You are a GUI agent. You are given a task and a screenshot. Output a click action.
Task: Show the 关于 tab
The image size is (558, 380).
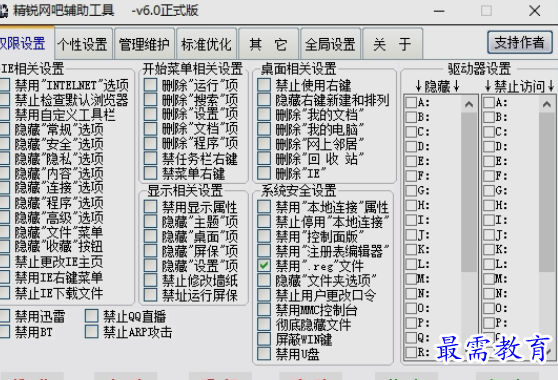[392, 44]
